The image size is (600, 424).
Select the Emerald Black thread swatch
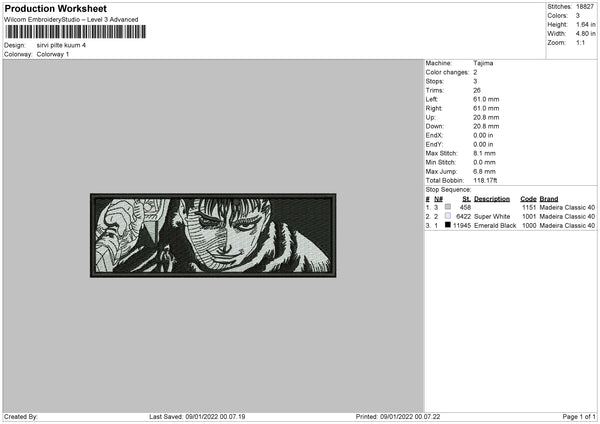point(448,225)
